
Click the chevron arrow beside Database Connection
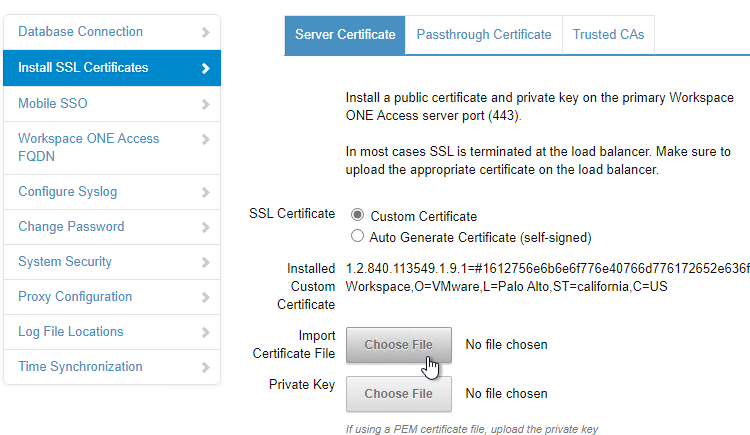[x=206, y=32]
